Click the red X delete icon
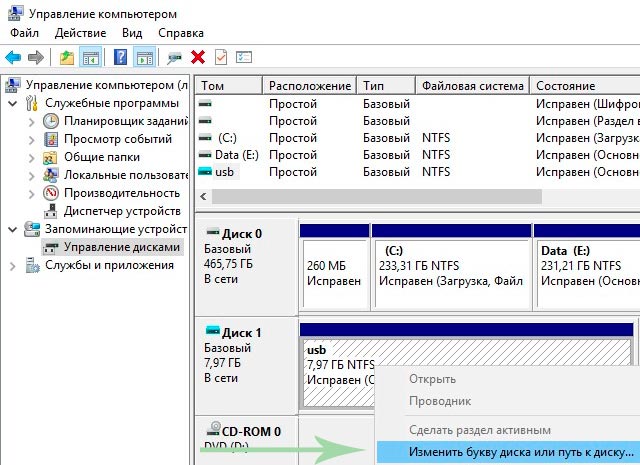 coord(198,57)
